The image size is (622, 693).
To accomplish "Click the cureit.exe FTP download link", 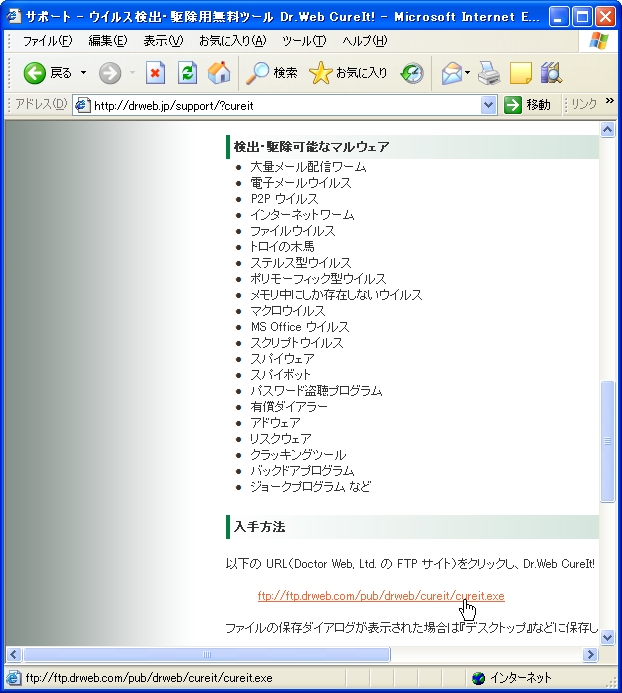I will click(x=381, y=596).
